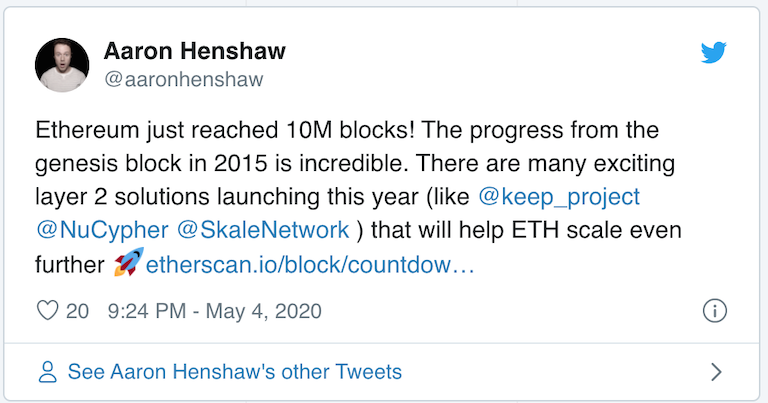Screen dimensions: 768x403
Task: Click the Twitter bird logo
Action: point(714,53)
